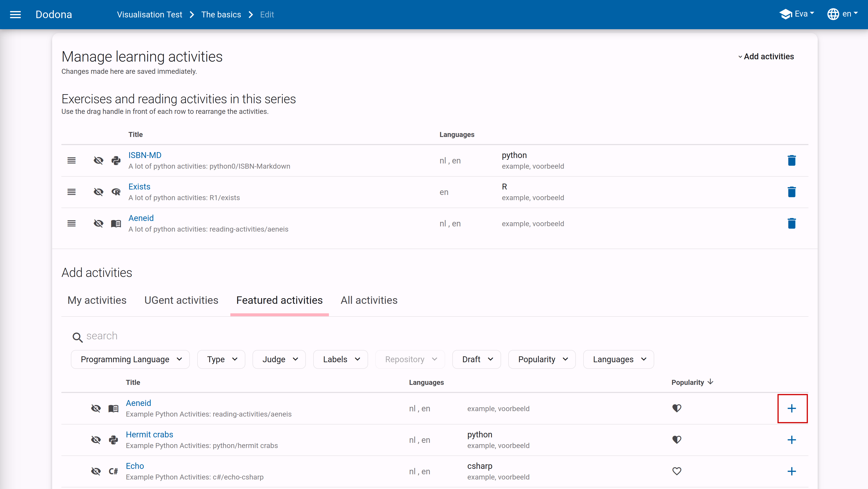
Task: Click the R language icon in Exists row
Action: point(116,192)
